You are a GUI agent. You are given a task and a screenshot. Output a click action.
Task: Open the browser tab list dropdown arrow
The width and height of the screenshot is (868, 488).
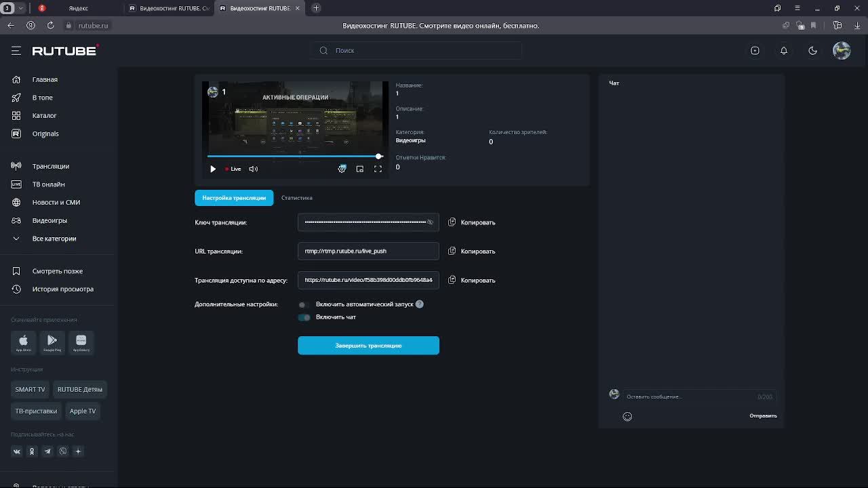pos(21,8)
